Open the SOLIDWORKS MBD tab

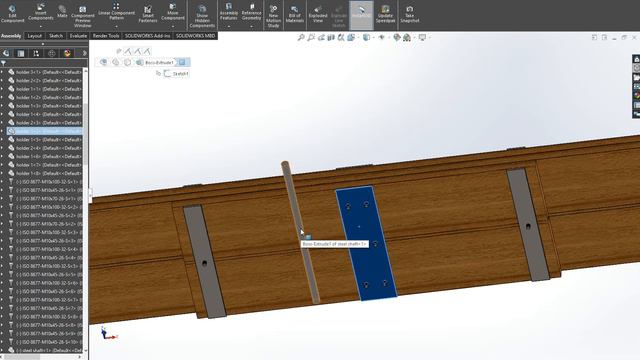195,36
